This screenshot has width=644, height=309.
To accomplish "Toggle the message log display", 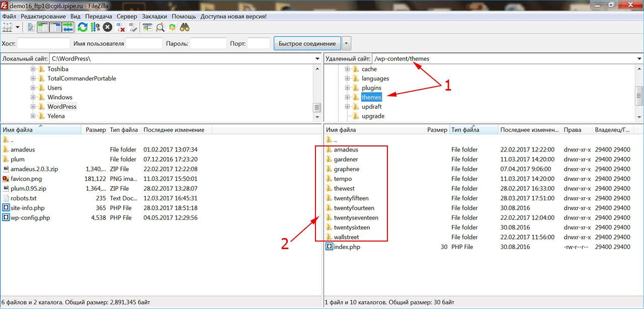I will click(x=31, y=27).
